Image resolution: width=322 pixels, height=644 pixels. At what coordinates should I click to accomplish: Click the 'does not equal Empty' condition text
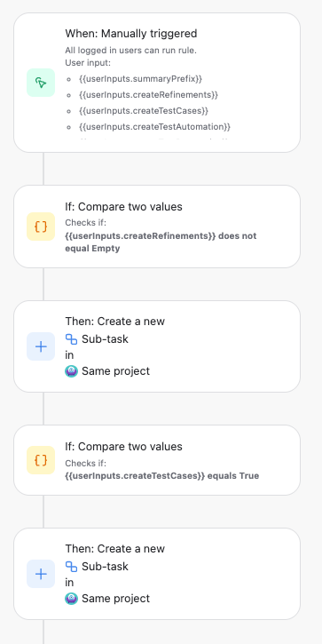161,242
